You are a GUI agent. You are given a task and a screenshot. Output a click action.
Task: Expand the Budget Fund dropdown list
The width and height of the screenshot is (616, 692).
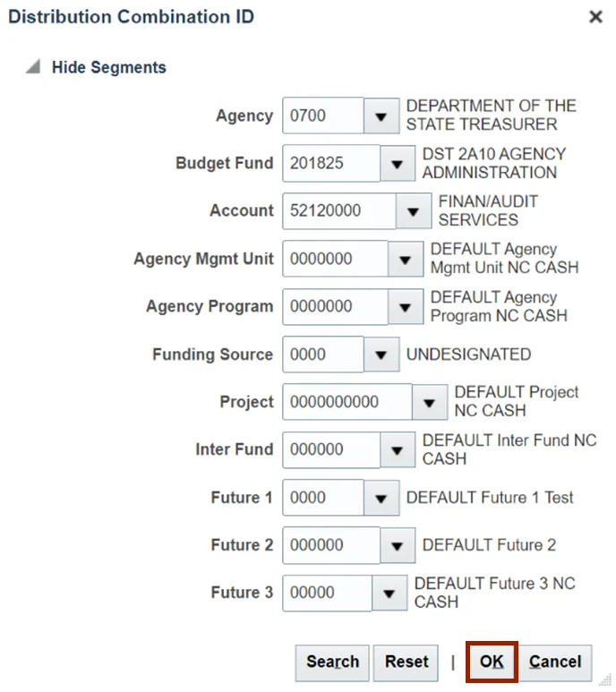[x=397, y=164]
